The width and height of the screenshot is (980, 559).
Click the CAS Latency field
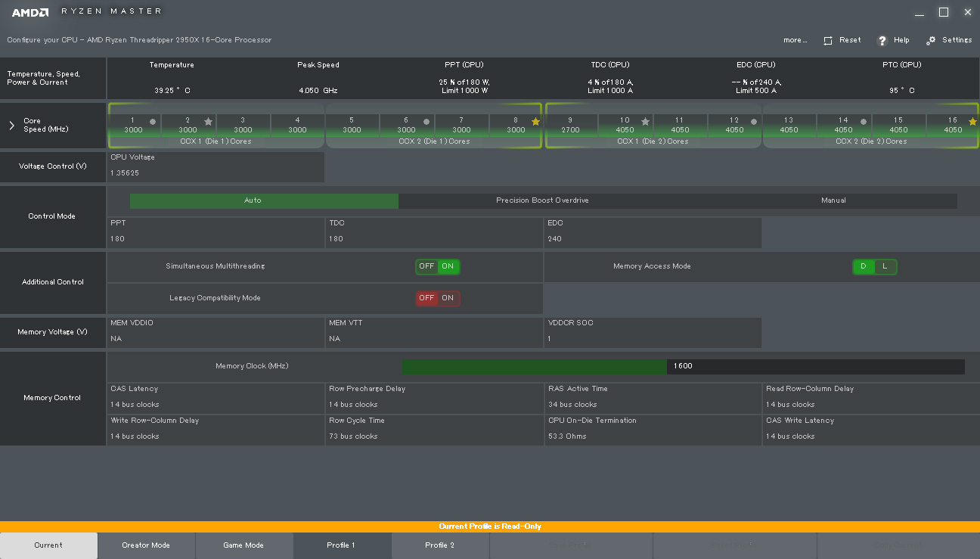pos(216,398)
